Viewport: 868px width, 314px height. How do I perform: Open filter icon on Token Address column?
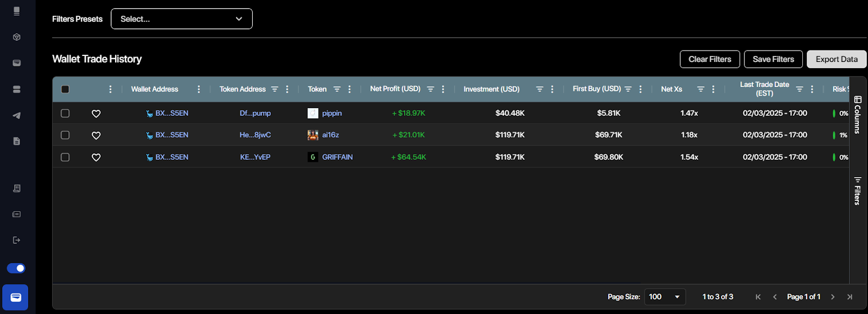275,89
